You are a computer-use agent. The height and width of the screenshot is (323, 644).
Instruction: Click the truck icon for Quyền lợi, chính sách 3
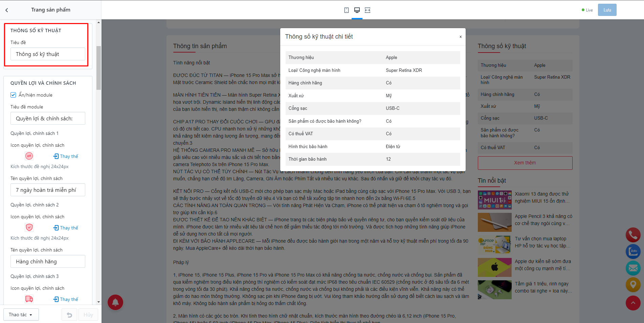29,299
